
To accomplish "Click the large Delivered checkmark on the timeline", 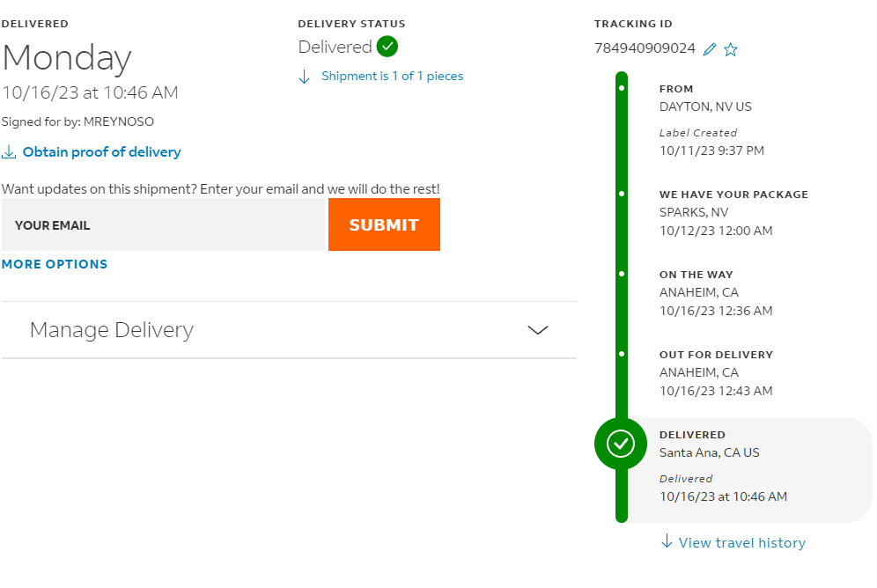I will (621, 444).
